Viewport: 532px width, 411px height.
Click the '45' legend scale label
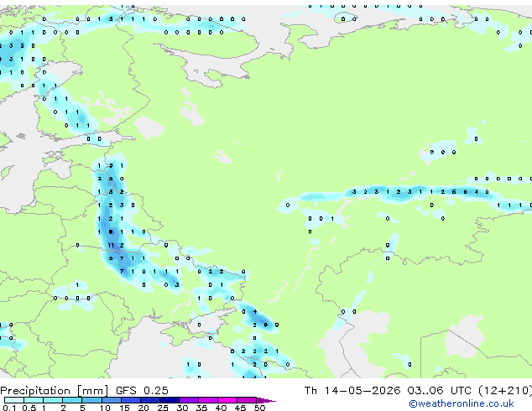[x=240, y=408]
